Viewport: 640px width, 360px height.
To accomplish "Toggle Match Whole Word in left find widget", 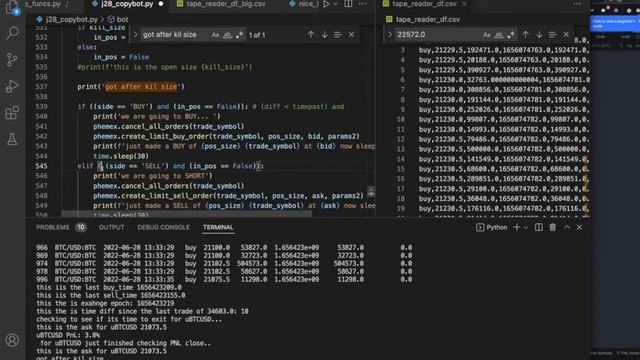I will click(x=227, y=35).
